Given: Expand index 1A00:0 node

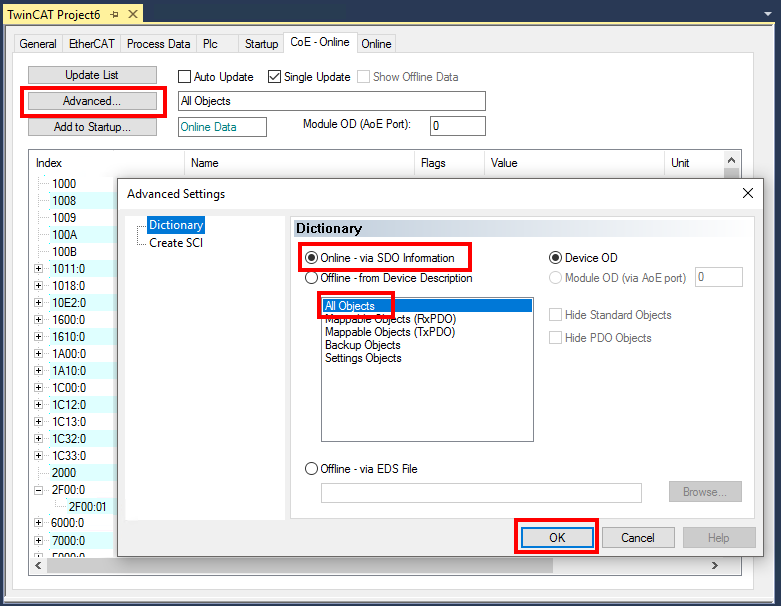Looking at the screenshot, I should pyautogui.click(x=38, y=354).
